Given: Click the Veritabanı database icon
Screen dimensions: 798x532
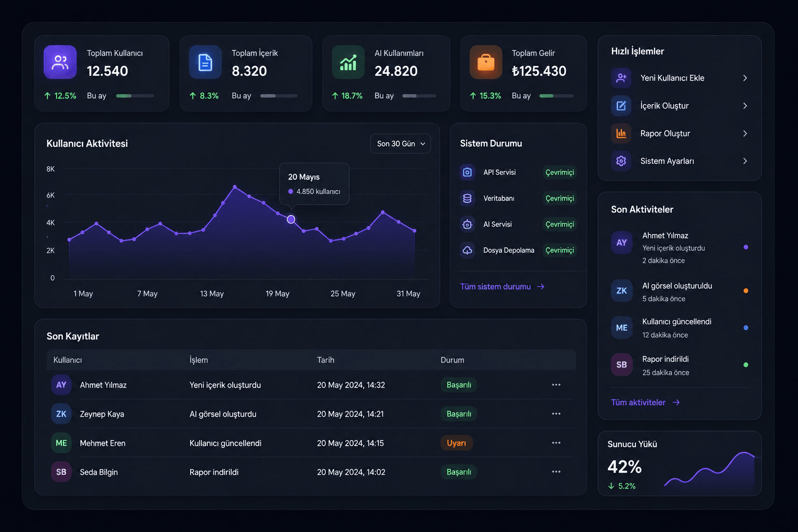Looking at the screenshot, I should point(468,198).
